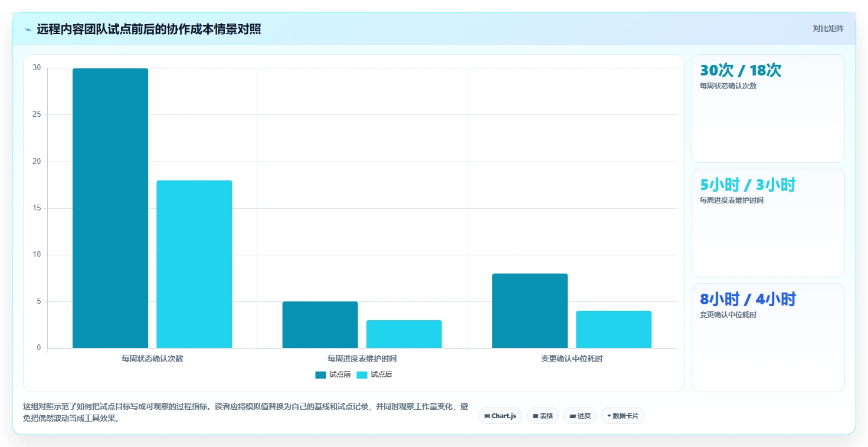Viewport: 868px width, 447px height.
Task: Click the 试点前 bar for 变更确认中位耗时
Action: tap(529, 311)
